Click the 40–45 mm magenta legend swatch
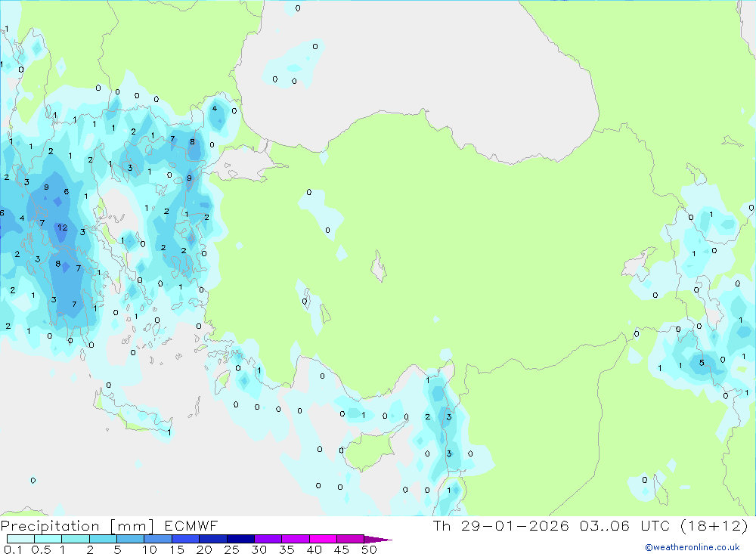Image resolution: width=756 pixels, height=554 pixels. (x=323, y=539)
